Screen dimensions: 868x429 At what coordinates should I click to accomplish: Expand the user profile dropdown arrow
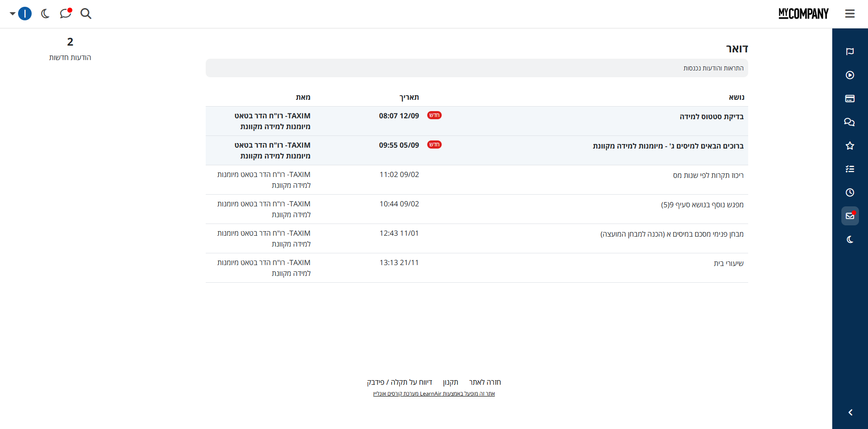tap(13, 14)
